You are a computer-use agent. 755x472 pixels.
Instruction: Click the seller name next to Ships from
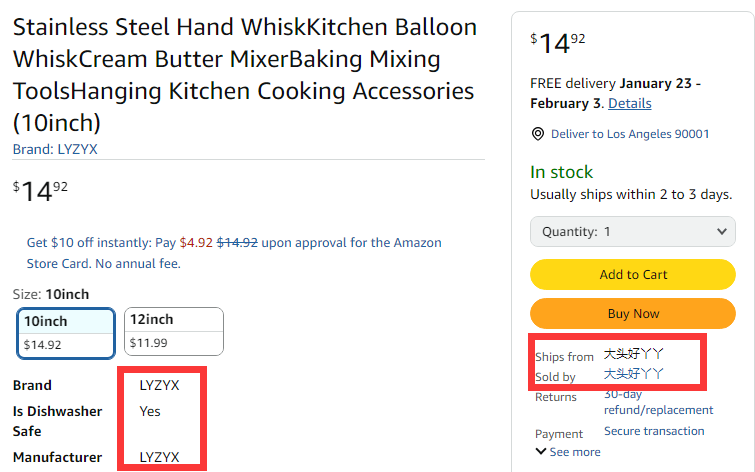pyautogui.click(x=633, y=354)
